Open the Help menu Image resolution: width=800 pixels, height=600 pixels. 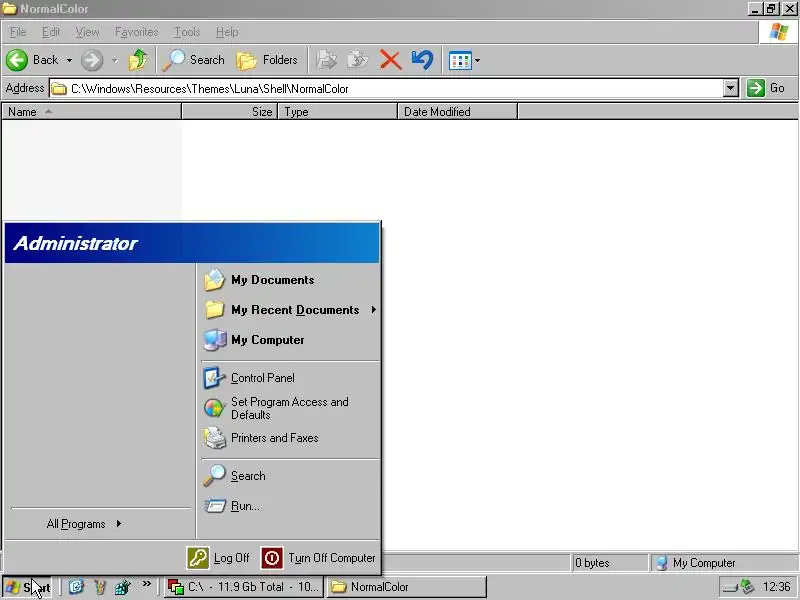[227, 32]
